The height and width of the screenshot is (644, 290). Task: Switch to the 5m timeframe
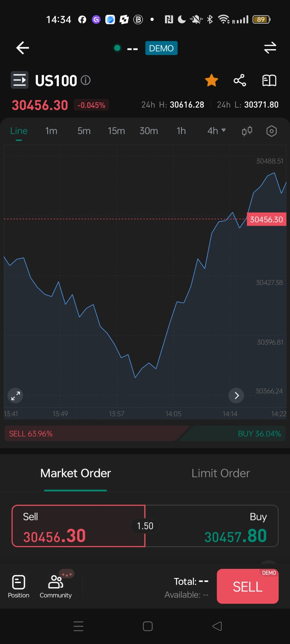(x=84, y=131)
